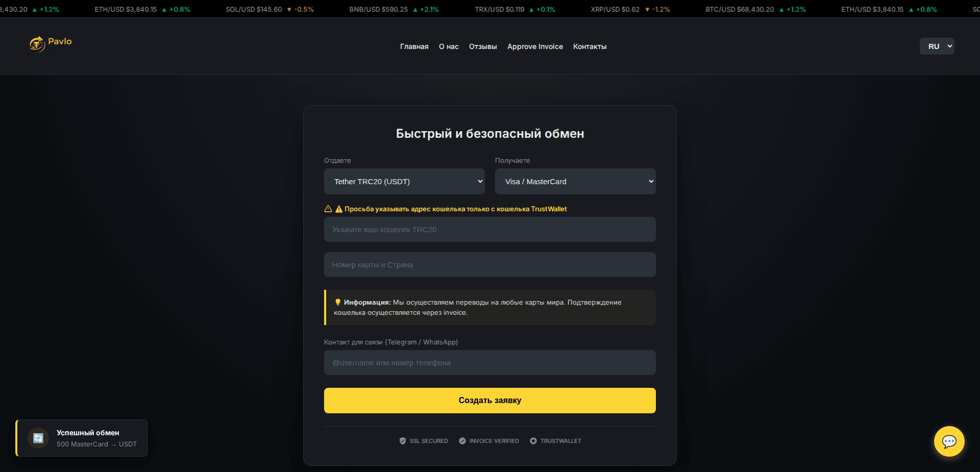Screen dimensions: 980x472
Task: Open the Approve Invoice page
Action: pyautogui.click(x=535, y=46)
